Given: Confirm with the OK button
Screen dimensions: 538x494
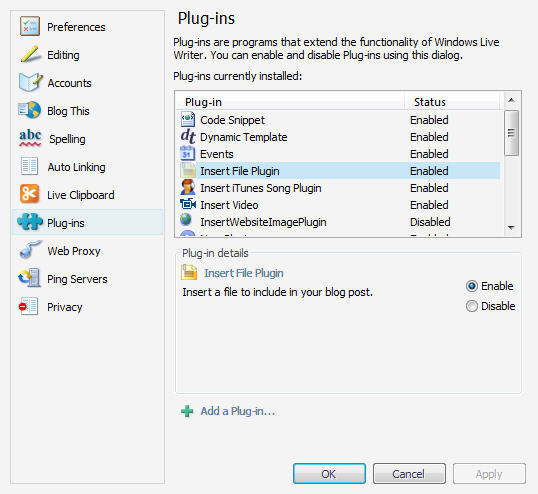Looking at the screenshot, I should tap(329, 474).
